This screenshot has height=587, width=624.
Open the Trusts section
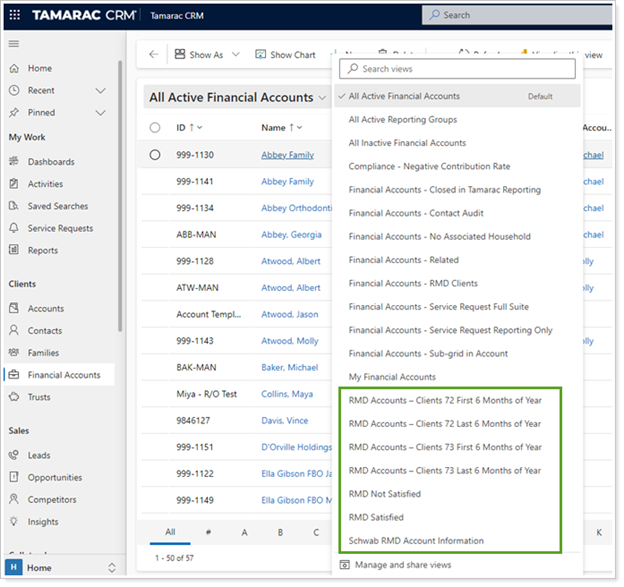click(40, 397)
